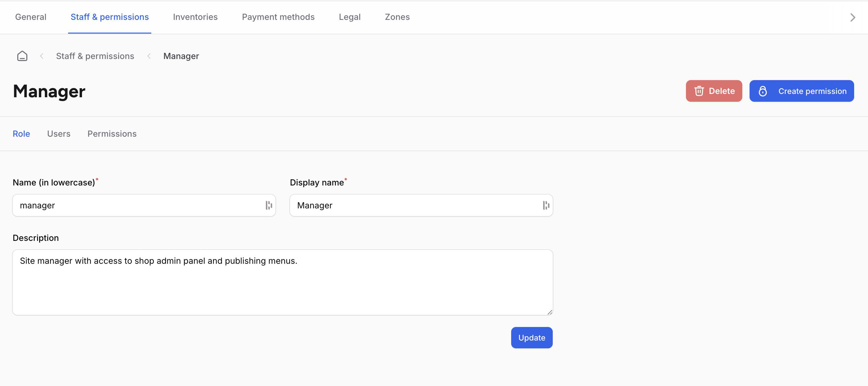Click chevron before Staff & permissions breadcrumb

[42, 56]
